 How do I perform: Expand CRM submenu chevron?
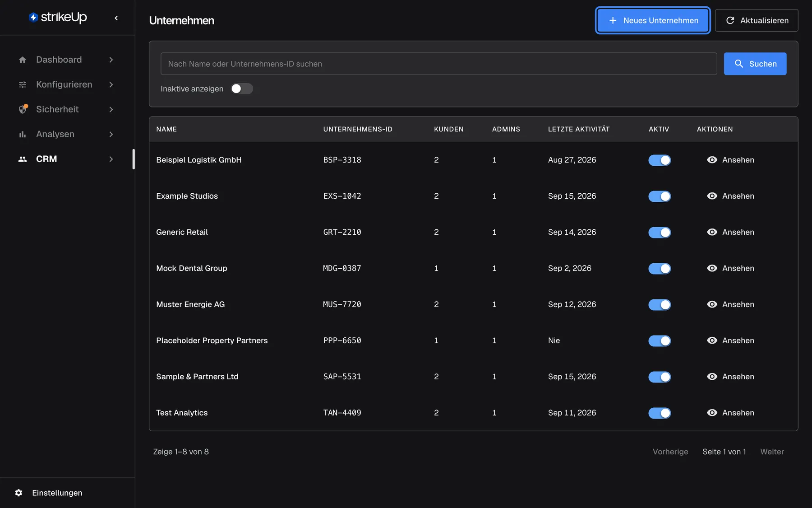point(111,159)
